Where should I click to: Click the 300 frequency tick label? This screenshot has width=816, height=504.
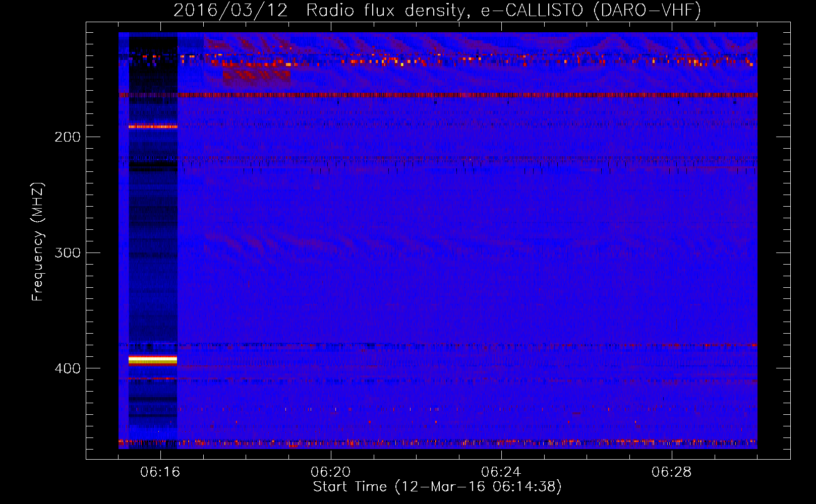click(x=68, y=253)
